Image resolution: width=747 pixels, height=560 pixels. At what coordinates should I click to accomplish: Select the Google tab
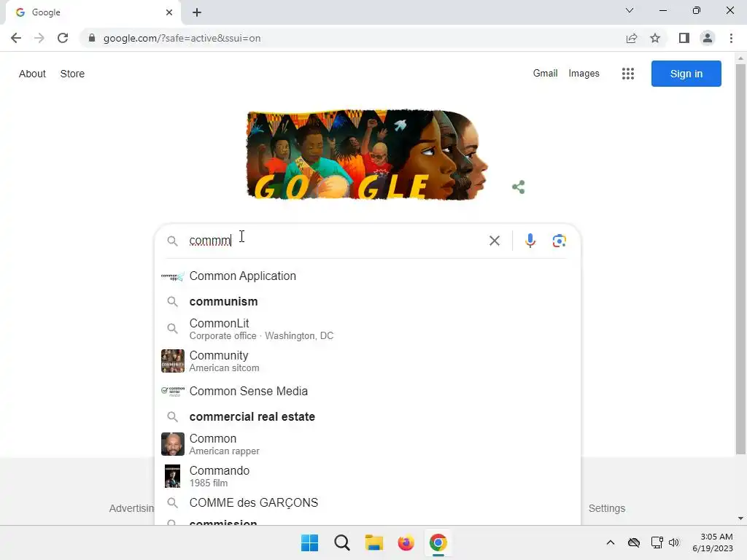pos(93,12)
